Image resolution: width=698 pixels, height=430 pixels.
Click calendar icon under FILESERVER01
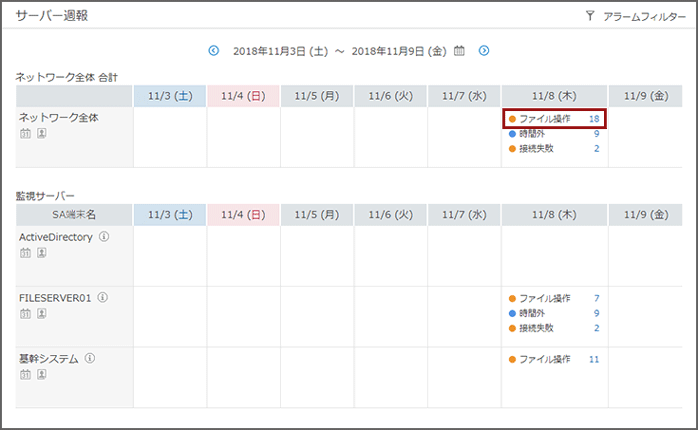point(25,313)
